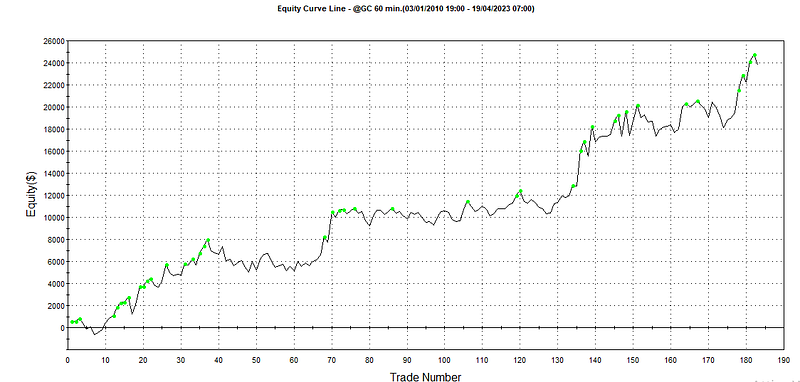
Task: Pick trade number 190 on the horizontal axis
Action: point(784,360)
